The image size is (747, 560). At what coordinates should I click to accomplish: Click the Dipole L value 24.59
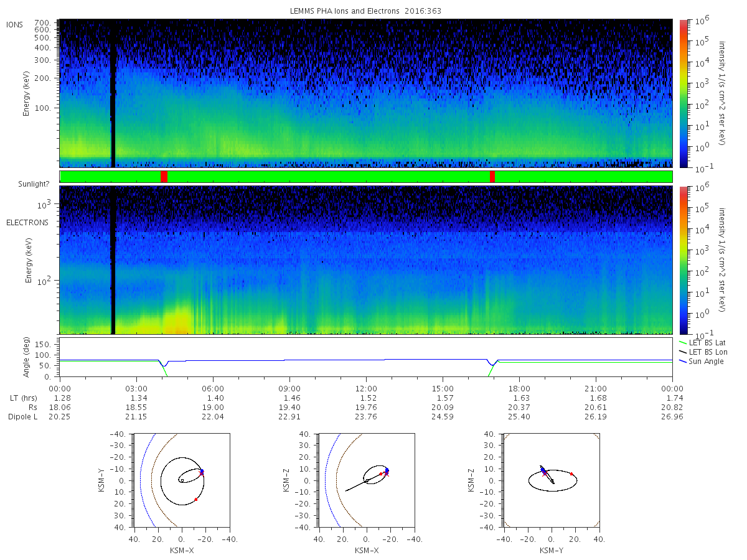point(443,417)
